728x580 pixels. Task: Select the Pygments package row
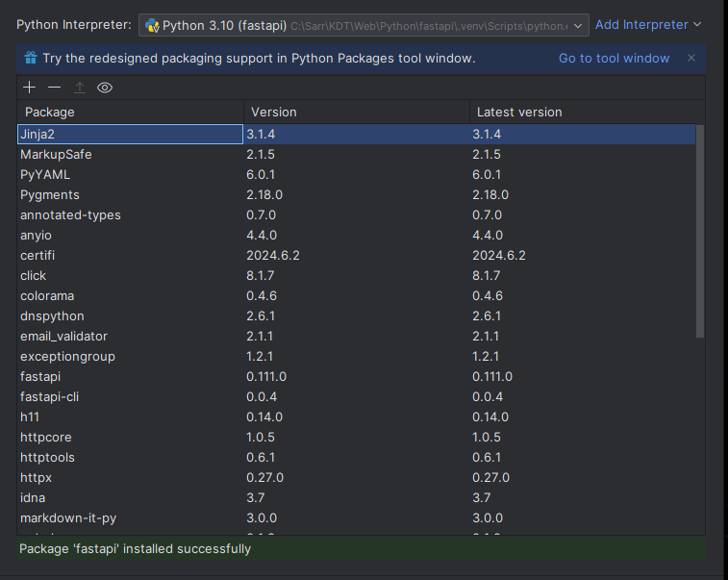point(357,194)
